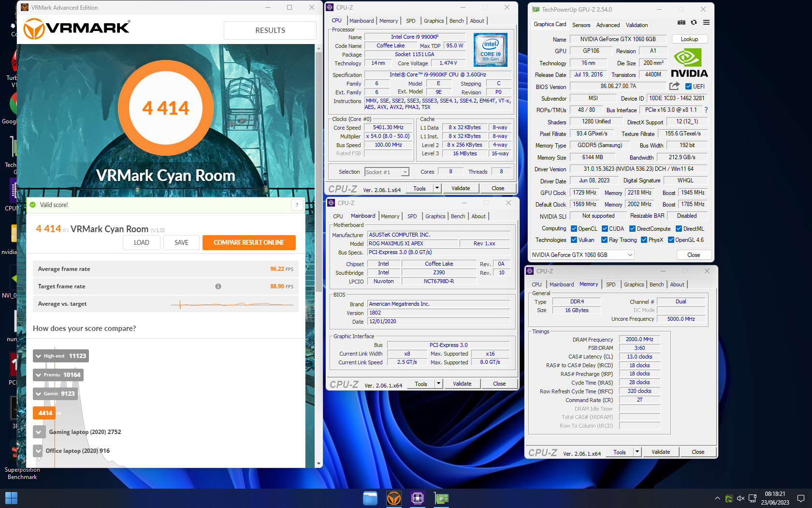The height and width of the screenshot is (508, 812).
Task: Toggle the DirectML checkbox
Action: tap(679, 229)
